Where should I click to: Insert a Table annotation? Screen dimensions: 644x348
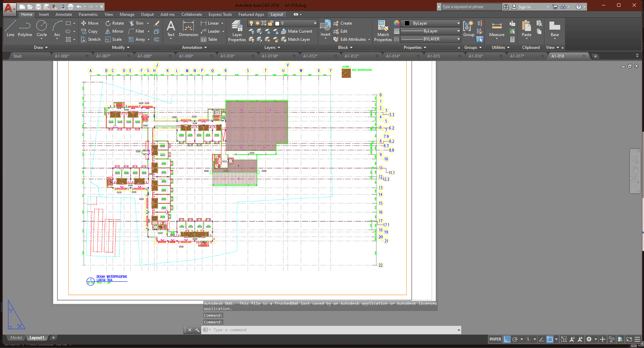[209, 39]
